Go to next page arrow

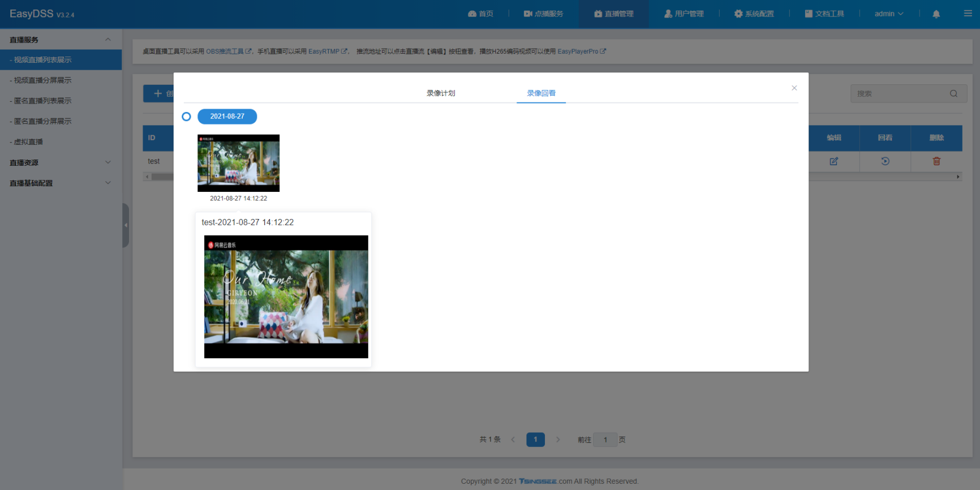[x=558, y=440]
